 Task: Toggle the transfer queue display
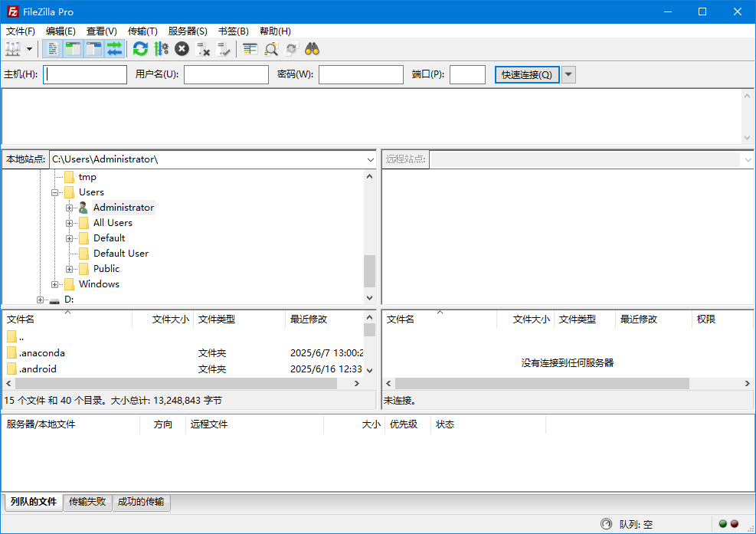(115, 49)
